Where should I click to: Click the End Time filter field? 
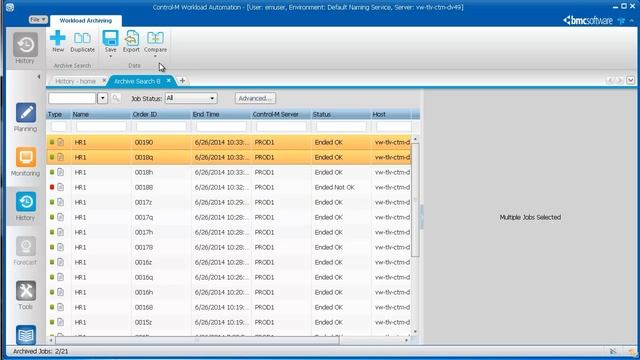221,127
